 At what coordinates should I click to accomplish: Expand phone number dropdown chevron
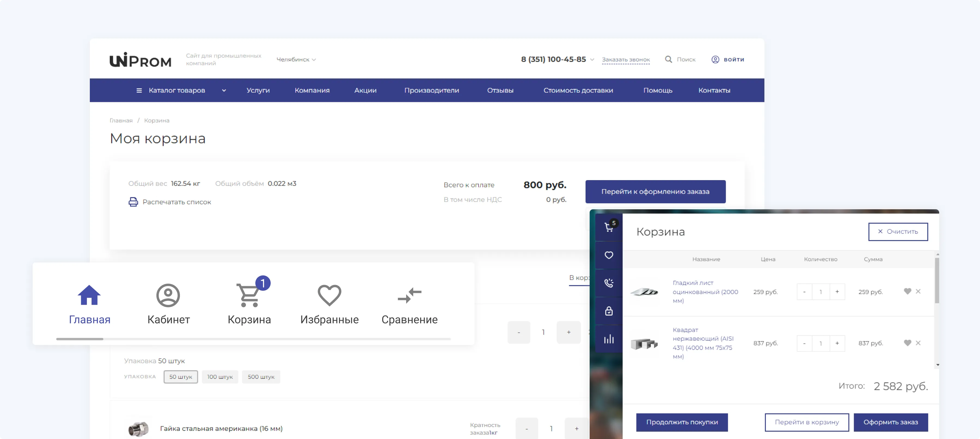(592, 59)
